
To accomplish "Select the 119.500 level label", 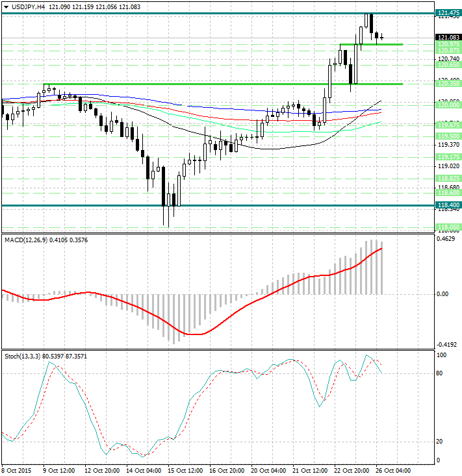I will [448, 136].
